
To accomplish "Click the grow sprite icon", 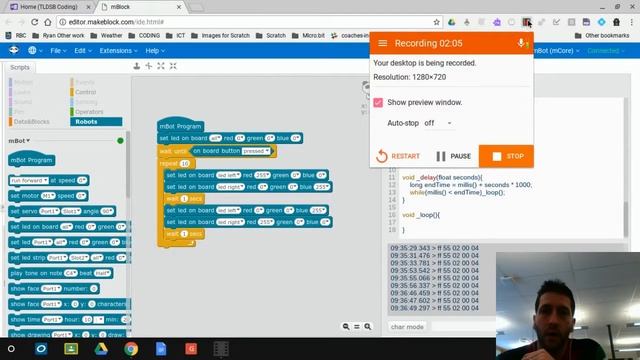I will coord(161,66).
